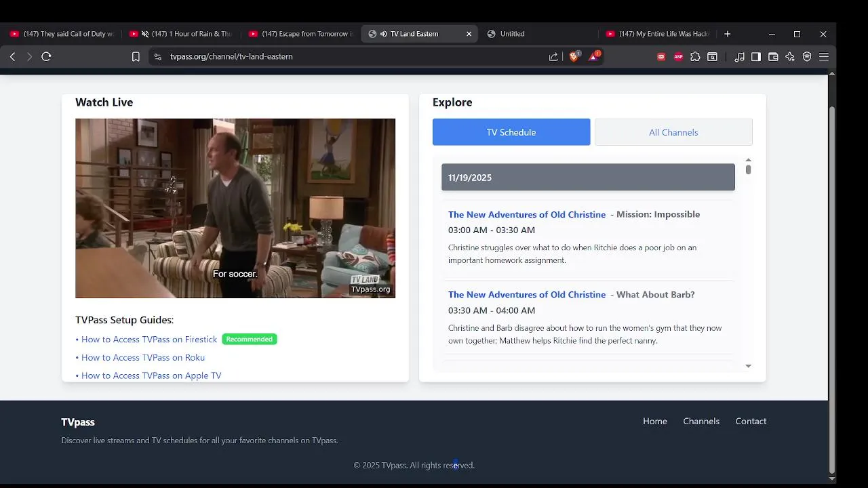Mute the TV Land Eastern tab audio icon
868x488 pixels.
383,34
